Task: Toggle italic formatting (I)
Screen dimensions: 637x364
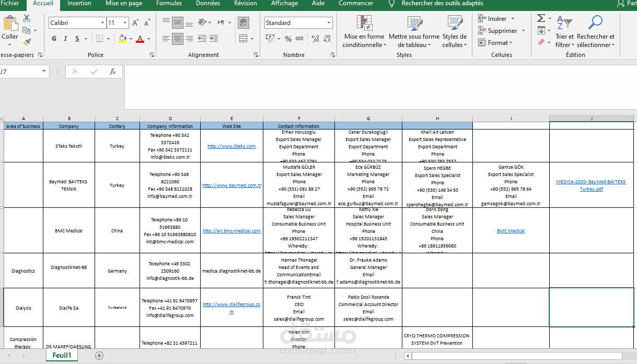Action: tap(66, 39)
